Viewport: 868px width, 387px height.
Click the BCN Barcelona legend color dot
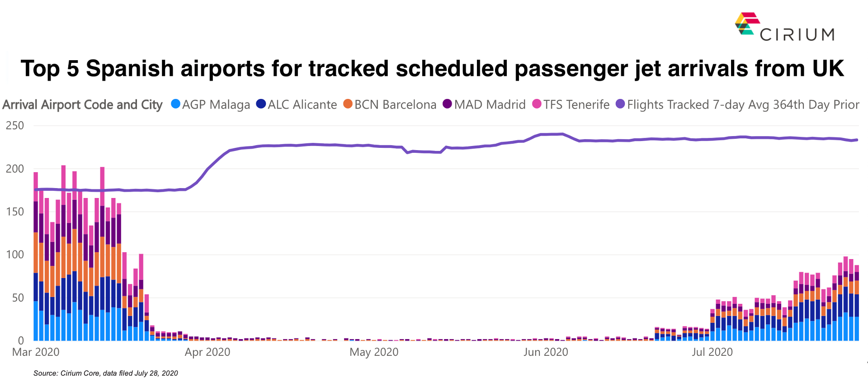(x=348, y=104)
